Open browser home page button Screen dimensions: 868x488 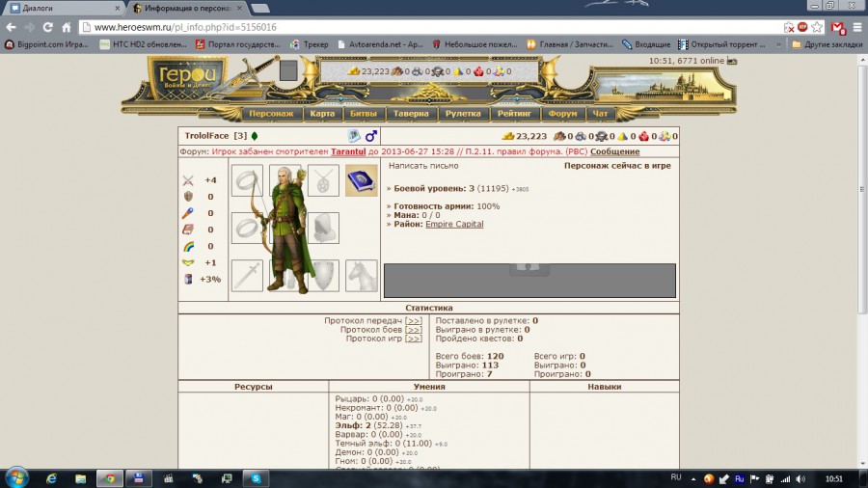[x=67, y=27]
